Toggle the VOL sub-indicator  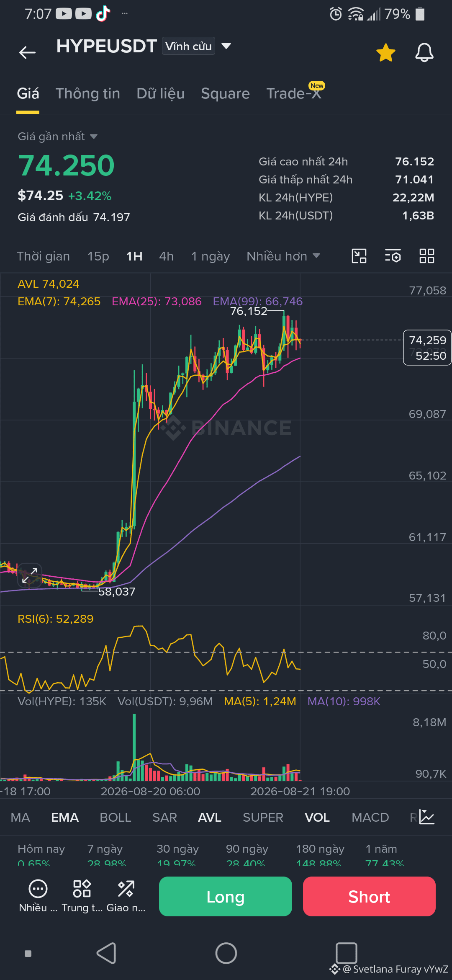pyautogui.click(x=317, y=818)
